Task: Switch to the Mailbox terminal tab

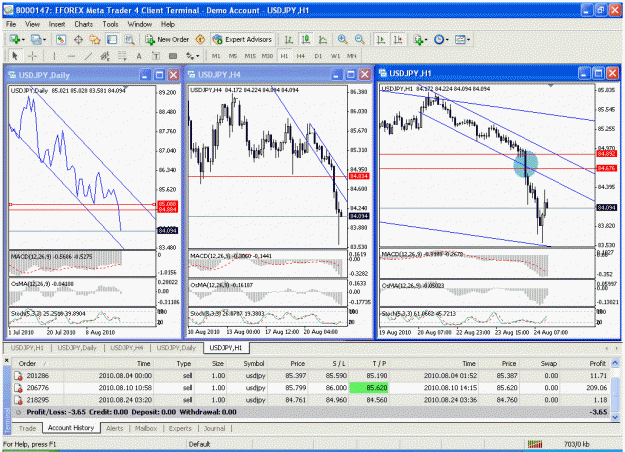Action: point(146,428)
